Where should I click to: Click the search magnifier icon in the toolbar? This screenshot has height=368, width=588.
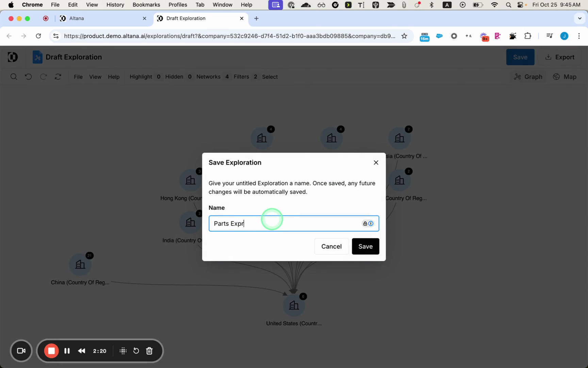click(x=14, y=77)
